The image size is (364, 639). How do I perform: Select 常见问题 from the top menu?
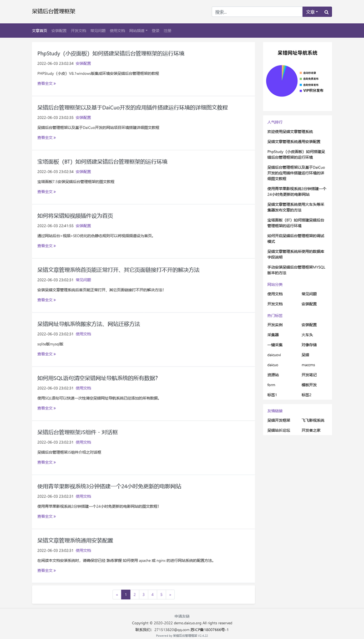point(97,30)
